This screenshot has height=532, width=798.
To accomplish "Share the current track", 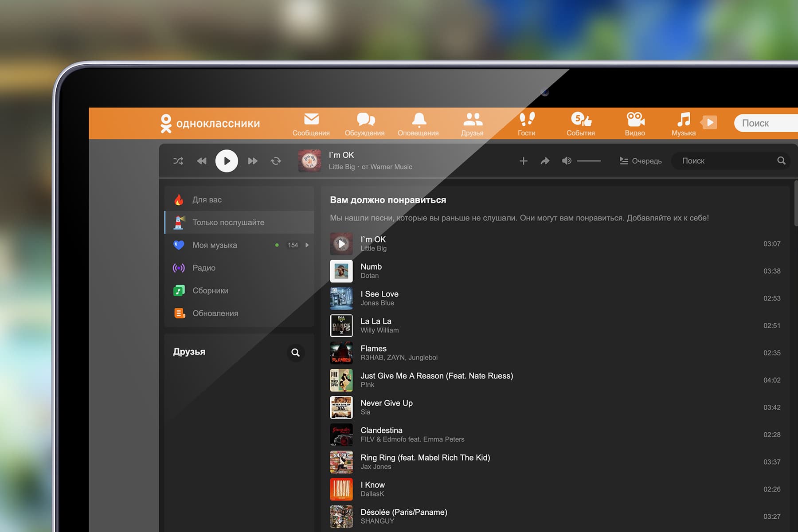I will (545, 161).
